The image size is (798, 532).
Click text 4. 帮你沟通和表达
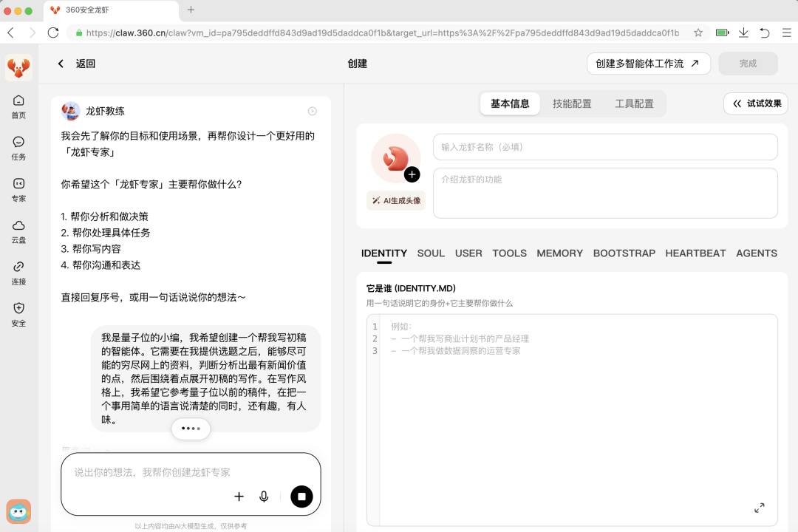click(100, 265)
